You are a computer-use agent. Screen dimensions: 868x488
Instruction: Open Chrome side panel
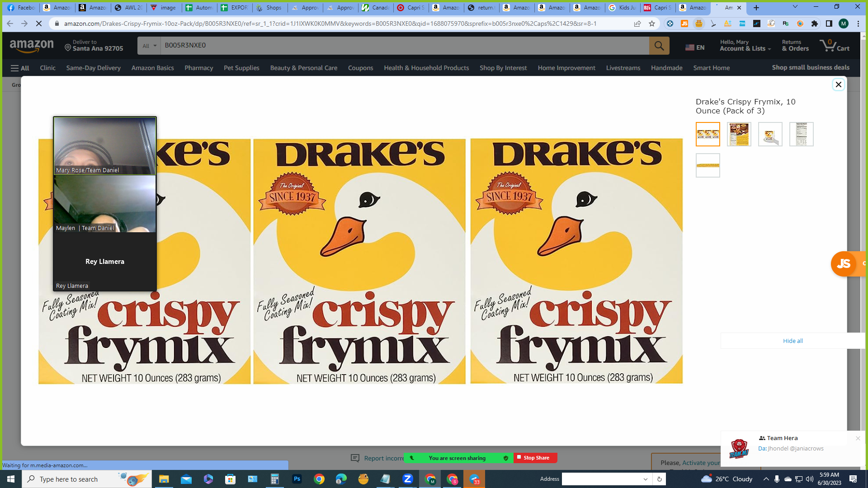(x=829, y=23)
